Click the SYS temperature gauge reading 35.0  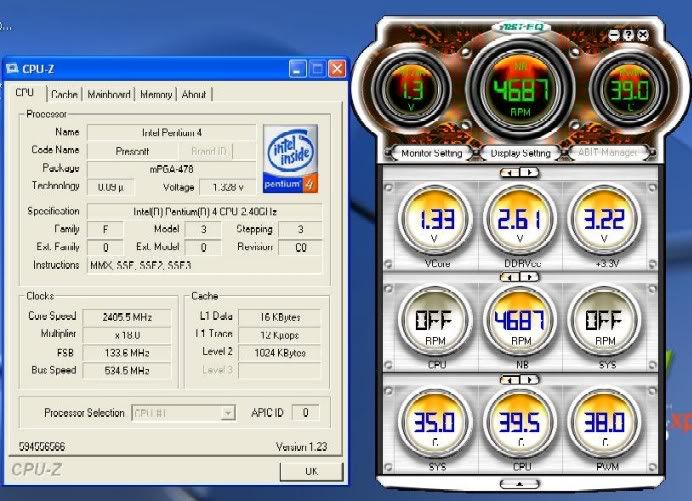click(435, 424)
